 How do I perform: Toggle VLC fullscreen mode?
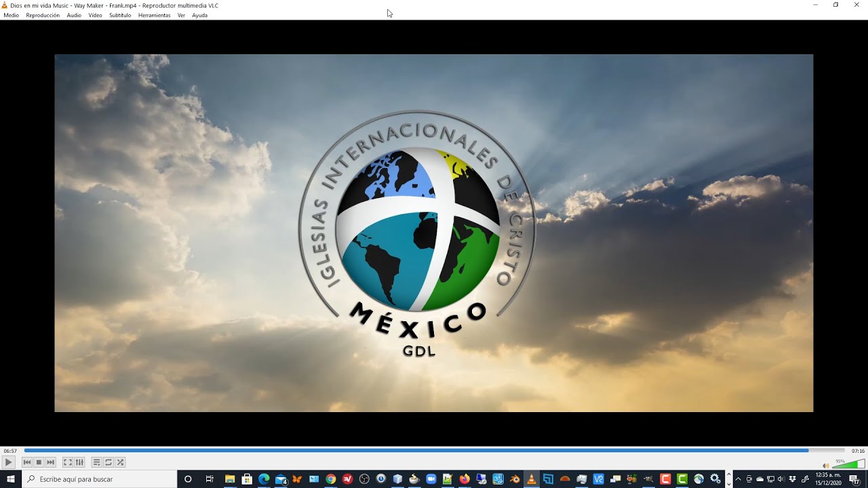68,462
